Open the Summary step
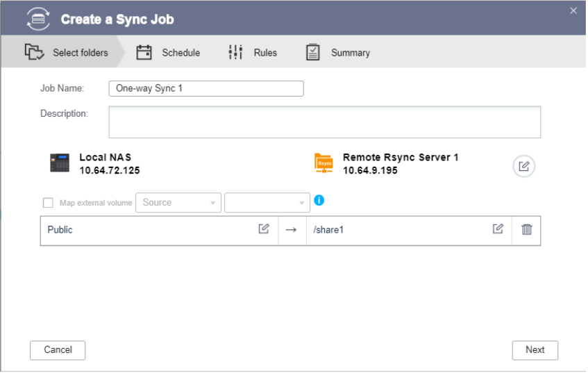This screenshot has width=588, height=373. coord(338,53)
